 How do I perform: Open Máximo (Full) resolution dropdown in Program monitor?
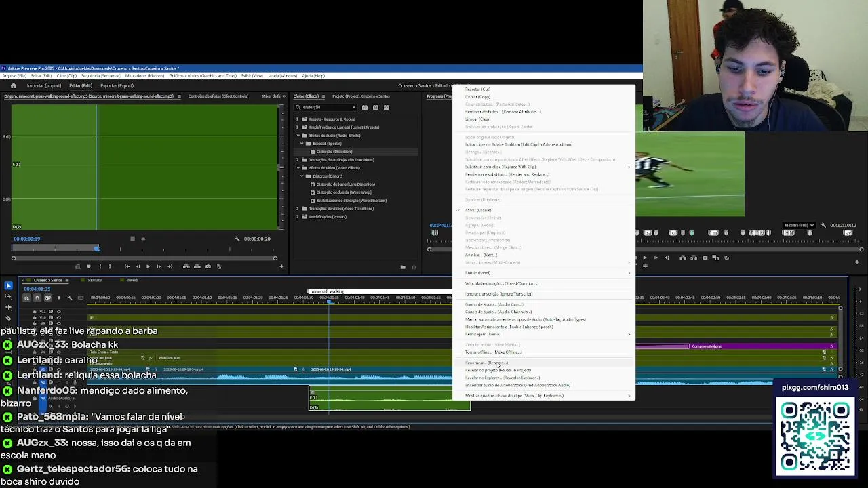tap(800, 225)
